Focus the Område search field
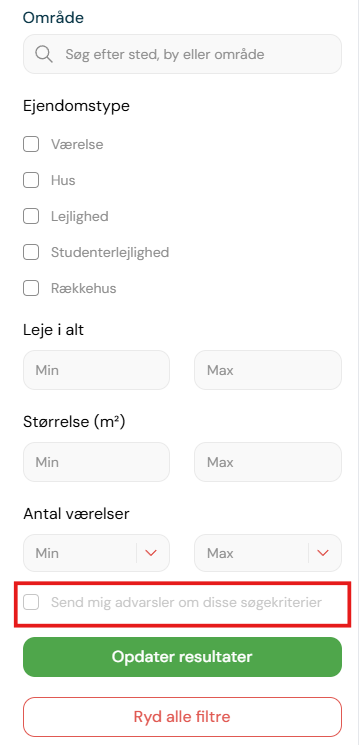Image resolution: width=362 pixels, height=745 pixels. pos(182,54)
